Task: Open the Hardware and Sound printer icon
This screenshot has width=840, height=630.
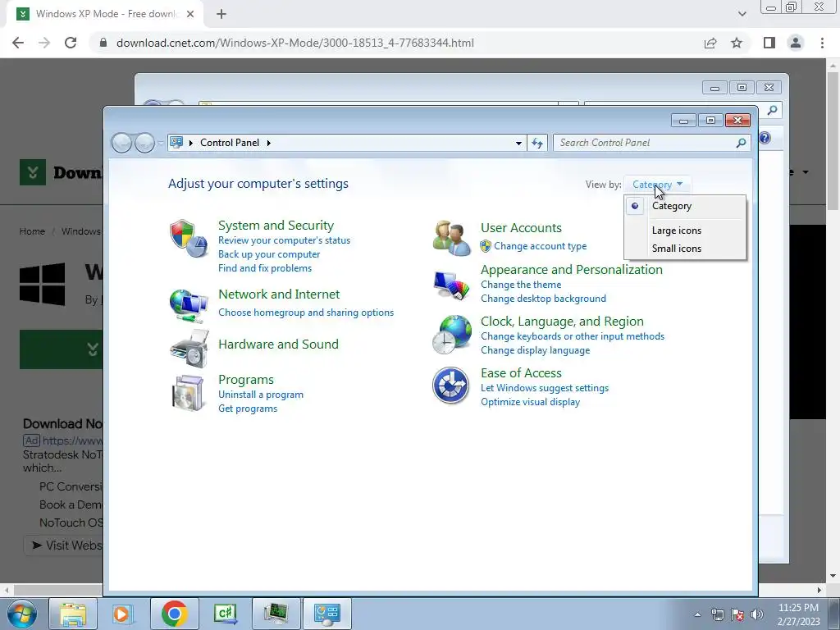Action: pyautogui.click(x=189, y=349)
